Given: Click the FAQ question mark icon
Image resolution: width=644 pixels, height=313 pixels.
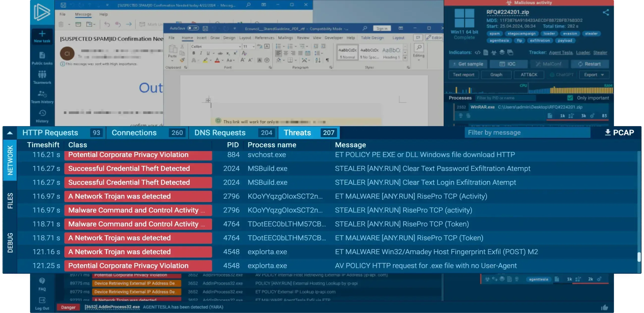Looking at the screenshot, I should pyautogui.click(x=42, y=281).
